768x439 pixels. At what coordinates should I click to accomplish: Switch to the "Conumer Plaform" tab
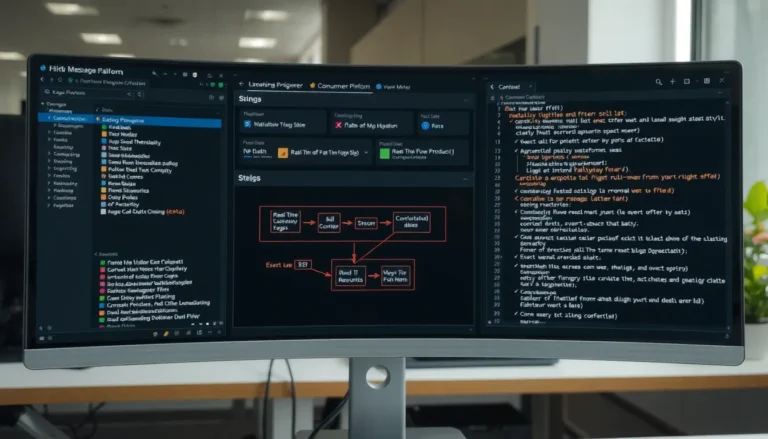(339, 86)
